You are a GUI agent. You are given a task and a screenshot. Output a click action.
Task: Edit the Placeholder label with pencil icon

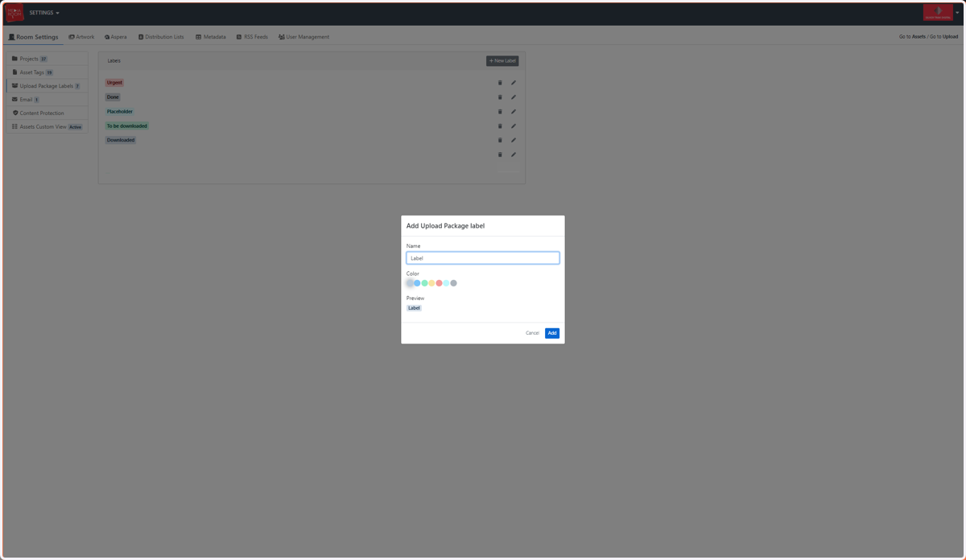point(514,112)
